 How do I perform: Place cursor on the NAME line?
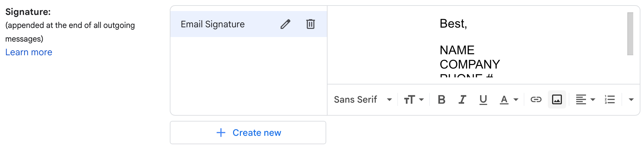click(x=457, y=50)
